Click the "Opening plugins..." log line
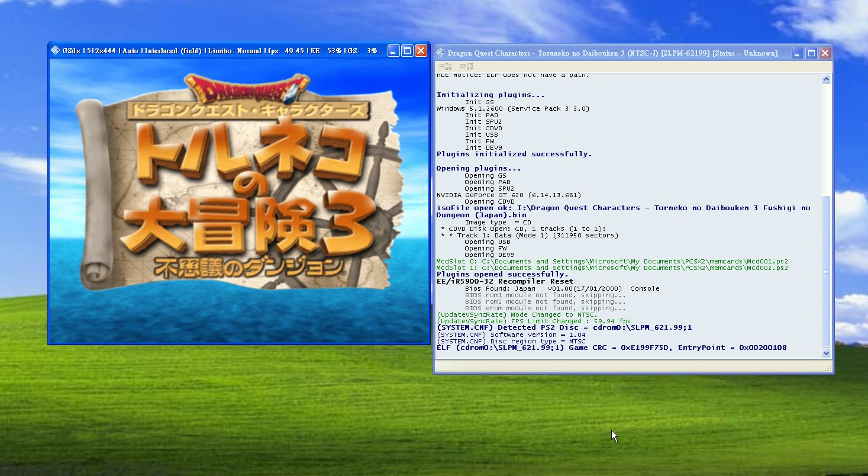The image size is (868, 476). coord(479,169)
